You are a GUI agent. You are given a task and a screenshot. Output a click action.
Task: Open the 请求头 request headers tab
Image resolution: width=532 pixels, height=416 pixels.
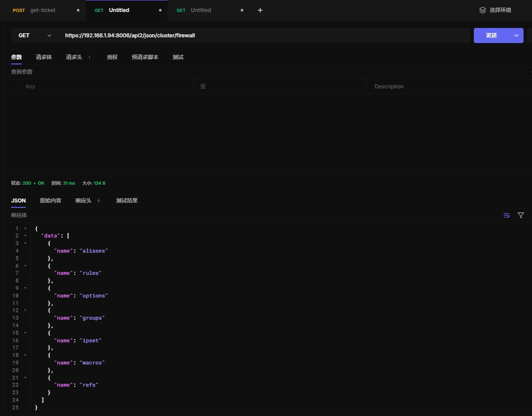(x=74, y=57)
